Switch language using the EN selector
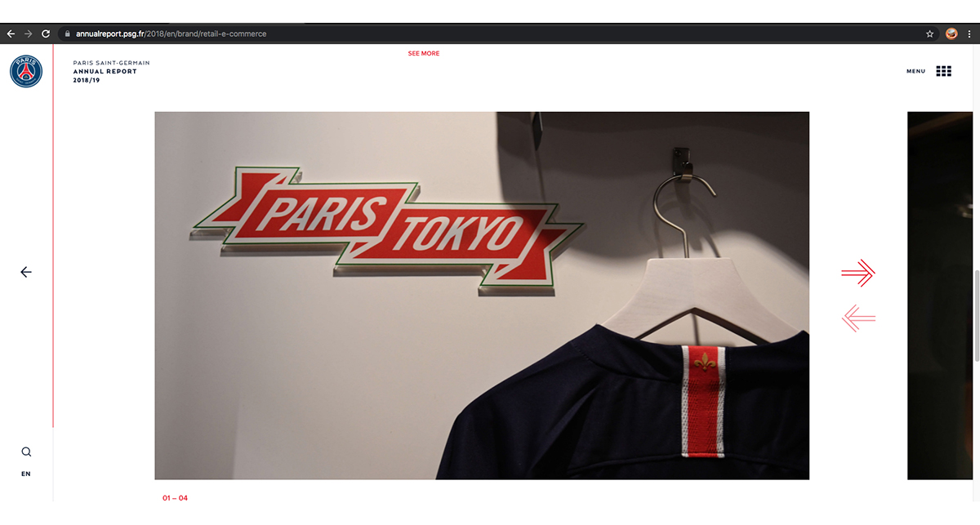The image size is (980, 525). pos(26,474)
